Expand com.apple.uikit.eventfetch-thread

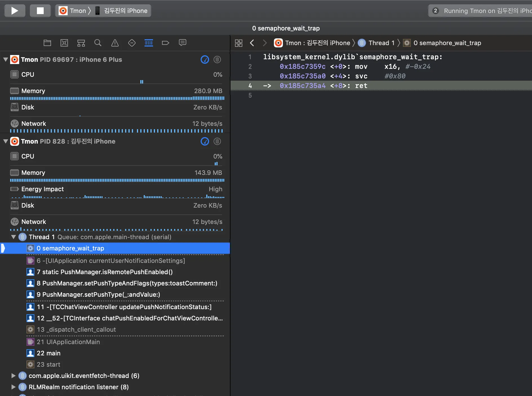(x=13, y=376)
